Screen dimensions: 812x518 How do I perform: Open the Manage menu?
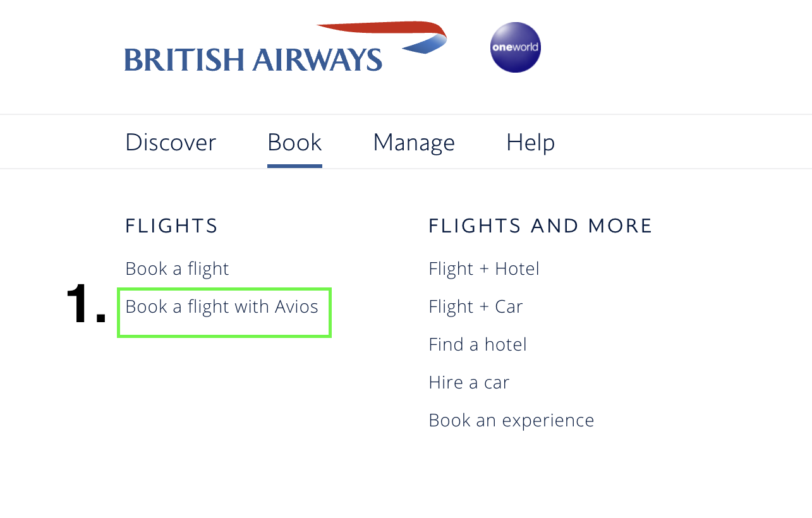click(414, 143)
